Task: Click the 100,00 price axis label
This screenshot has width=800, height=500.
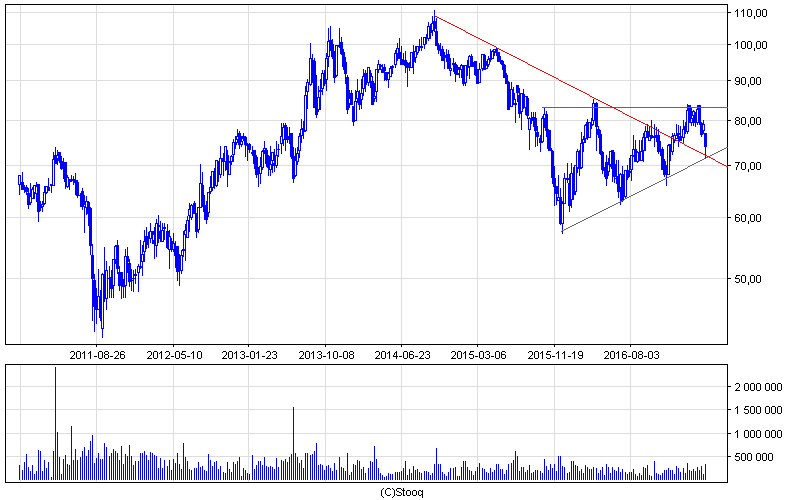Action: pos(750,45)
